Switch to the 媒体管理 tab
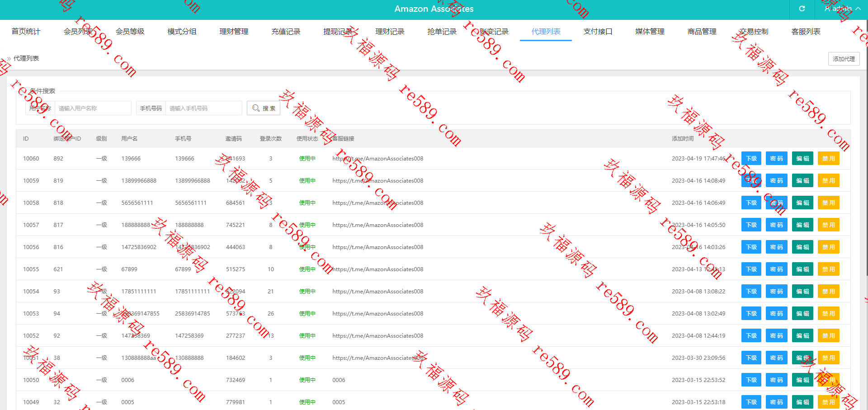This screenshot has width=868, height=410. click(650, 31)
